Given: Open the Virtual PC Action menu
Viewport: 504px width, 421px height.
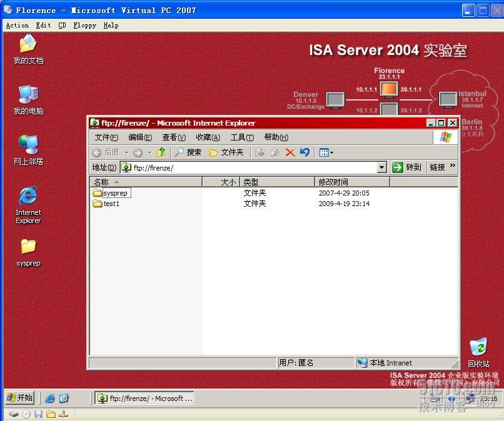Looking at the screenshot, I should point(18,25).
